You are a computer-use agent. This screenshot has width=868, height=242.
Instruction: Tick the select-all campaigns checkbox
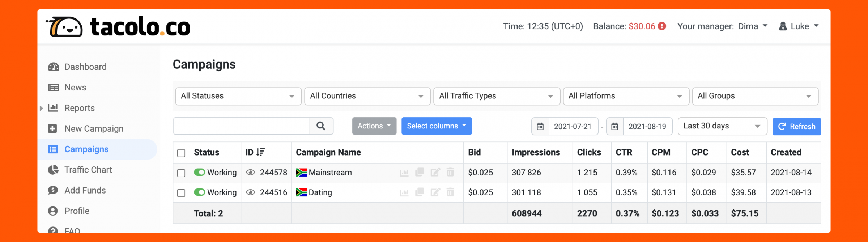pyautogui.click(x=181, y=153)
